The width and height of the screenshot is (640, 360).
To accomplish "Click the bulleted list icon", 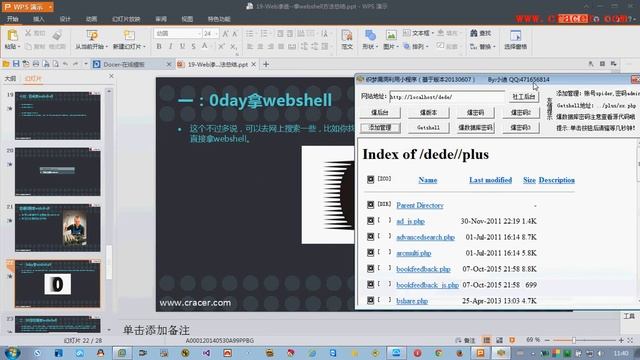I will [x=250, y=33].
